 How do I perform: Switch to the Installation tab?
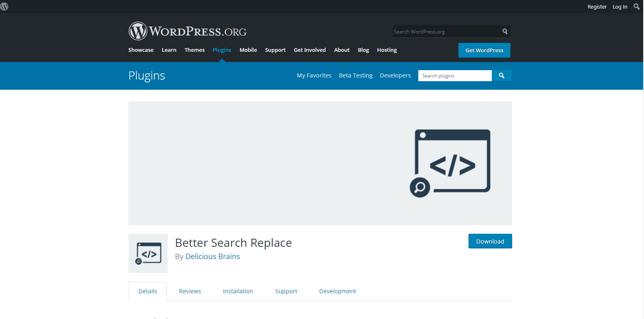[x=238, y=291]
